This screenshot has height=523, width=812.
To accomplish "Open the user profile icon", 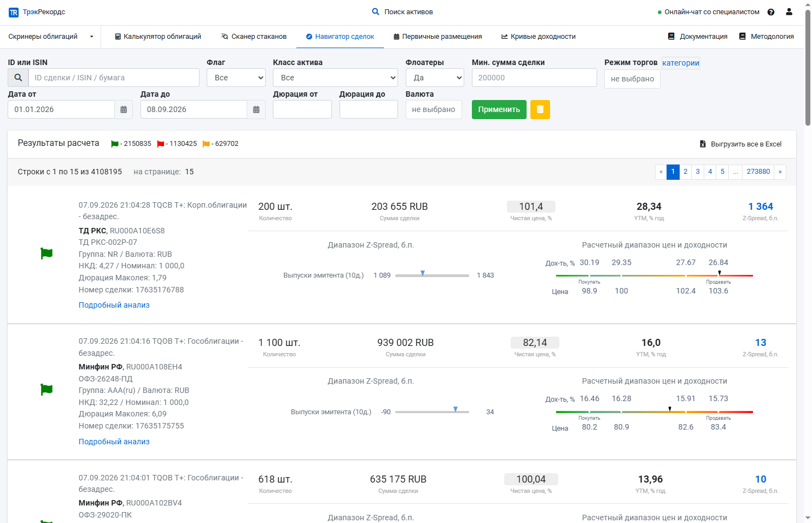I will click(789, 11).
